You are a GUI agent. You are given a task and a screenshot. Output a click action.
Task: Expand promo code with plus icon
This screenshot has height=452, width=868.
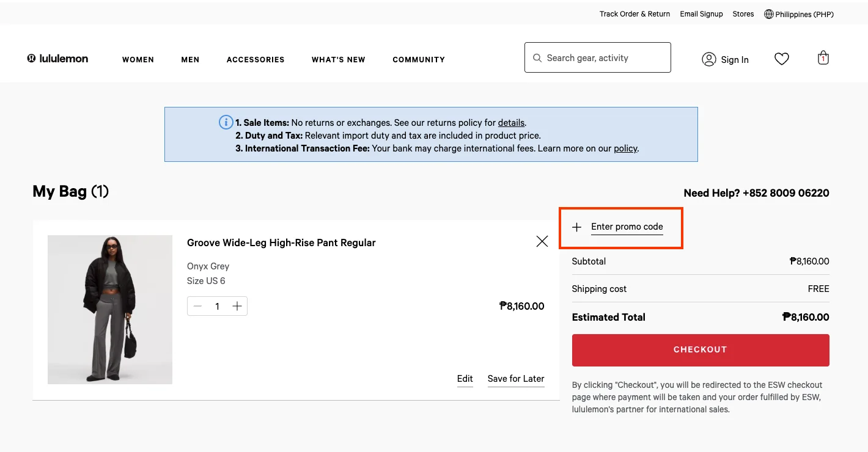click(x=576, y=227)
